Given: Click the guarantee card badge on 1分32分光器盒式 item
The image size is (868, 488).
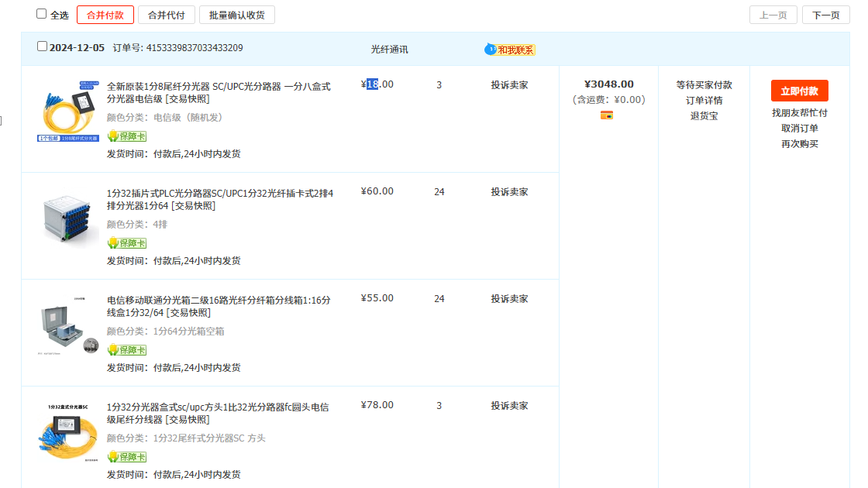Looking at the screenshot, I should tap(126, 457).
